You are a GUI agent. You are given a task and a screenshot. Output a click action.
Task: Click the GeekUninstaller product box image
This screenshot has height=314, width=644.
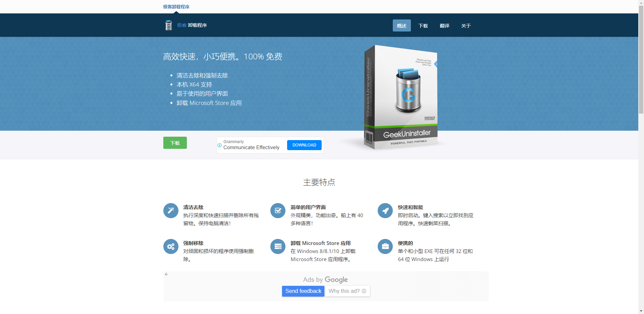click(401, 97)
